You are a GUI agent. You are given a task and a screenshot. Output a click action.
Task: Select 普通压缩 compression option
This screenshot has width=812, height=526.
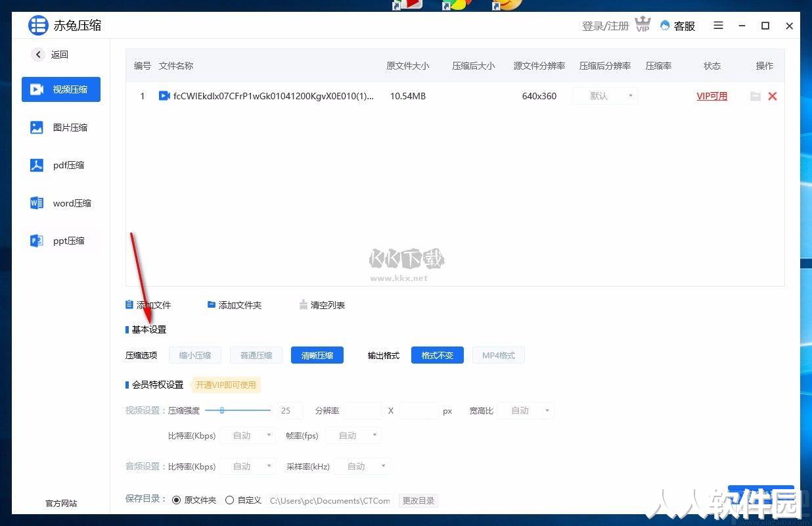pos(256,355)
